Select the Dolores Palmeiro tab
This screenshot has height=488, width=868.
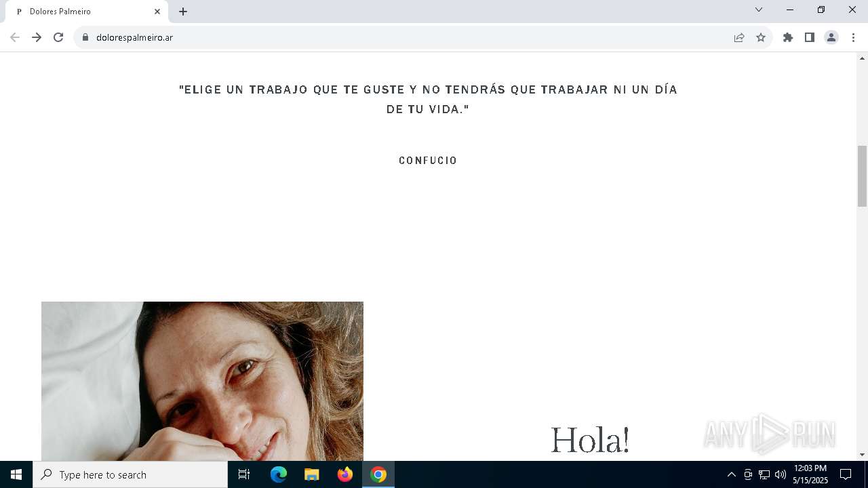pos(87,12)
